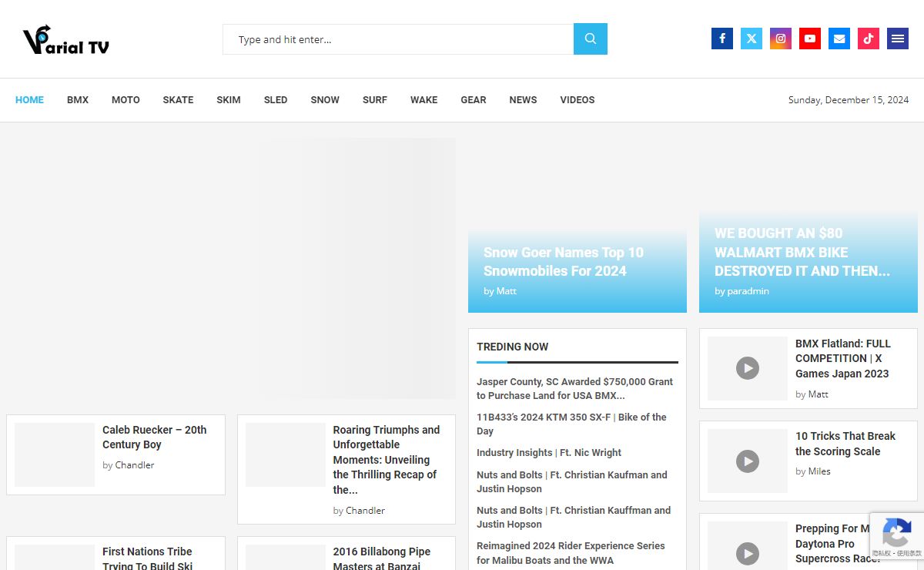Viewport: 924px width, 570px height.
Task: Open the YouTube channel icon
Action: [x=809, y=39]
